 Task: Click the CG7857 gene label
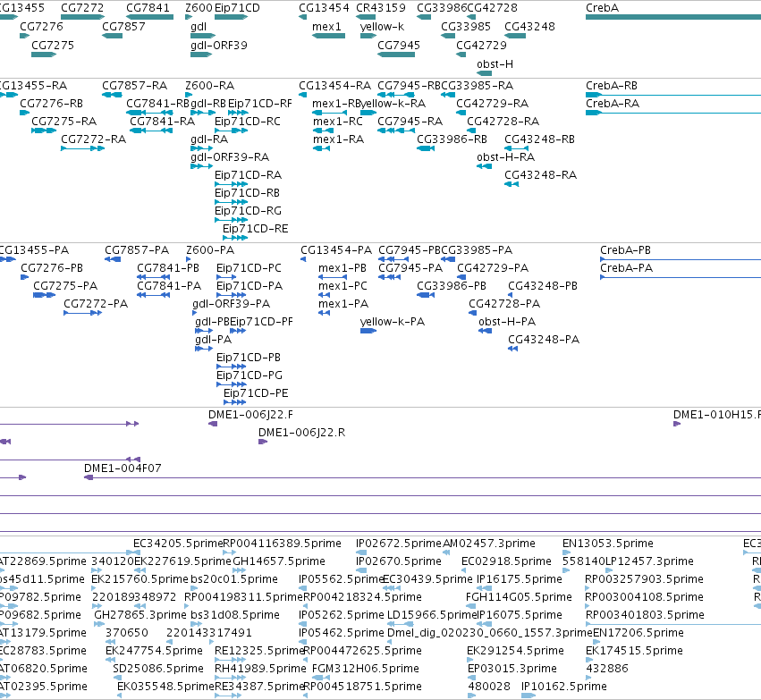coord(123,27)
